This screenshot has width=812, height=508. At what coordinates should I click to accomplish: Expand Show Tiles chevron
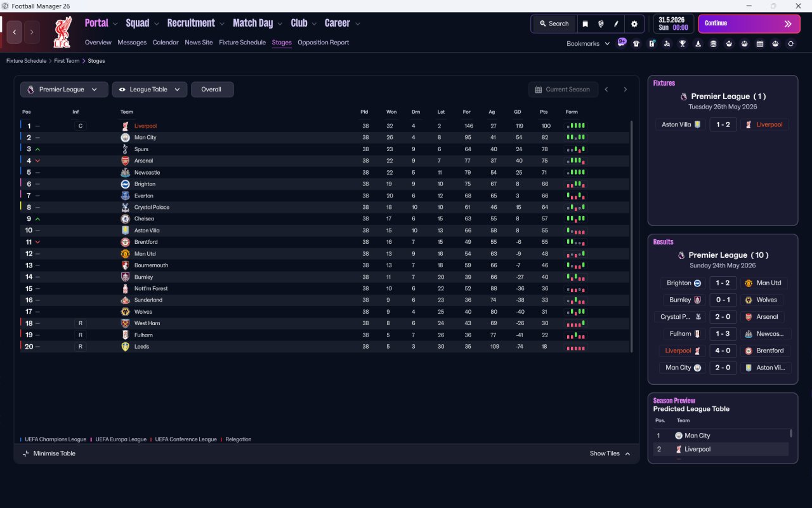click(x=627, y=453)
